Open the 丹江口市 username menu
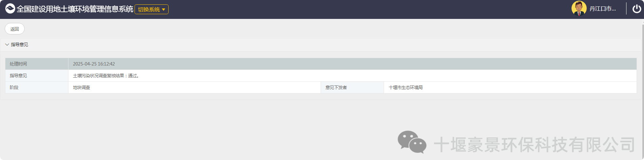Image resolution: width=644 pixels, height=160 pixels. (x=602, y=9)
